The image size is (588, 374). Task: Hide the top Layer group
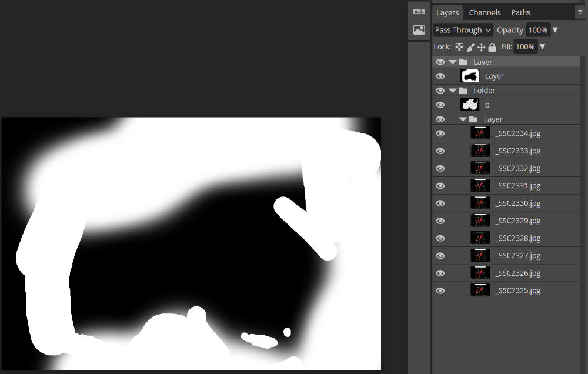(x=440, y=62)
